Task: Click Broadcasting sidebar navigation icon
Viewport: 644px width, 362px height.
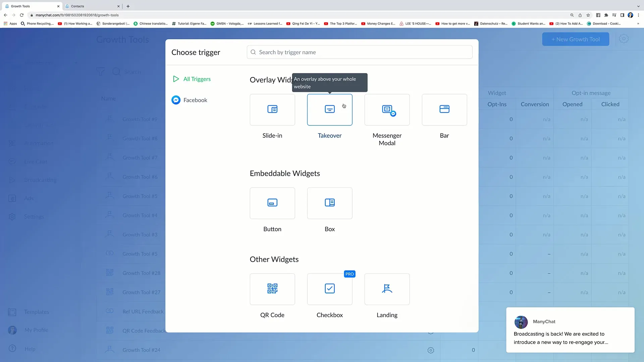Action: [x=12, y=179]
